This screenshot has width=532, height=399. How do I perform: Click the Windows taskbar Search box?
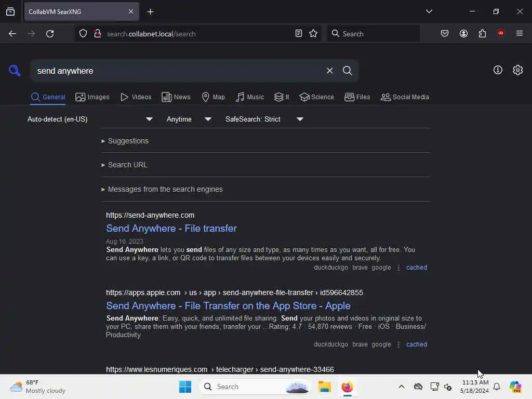coord(256,387)
